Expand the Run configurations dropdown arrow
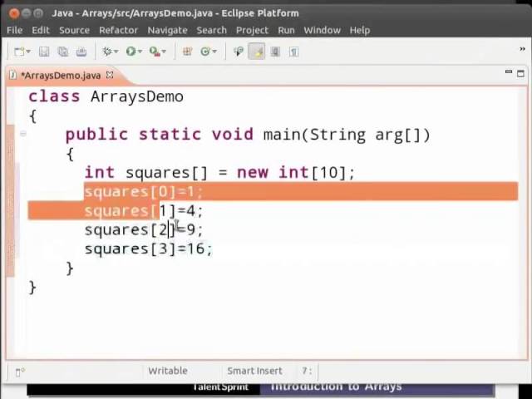Screen dimensions: 532x399 click(x=140, y=52)
